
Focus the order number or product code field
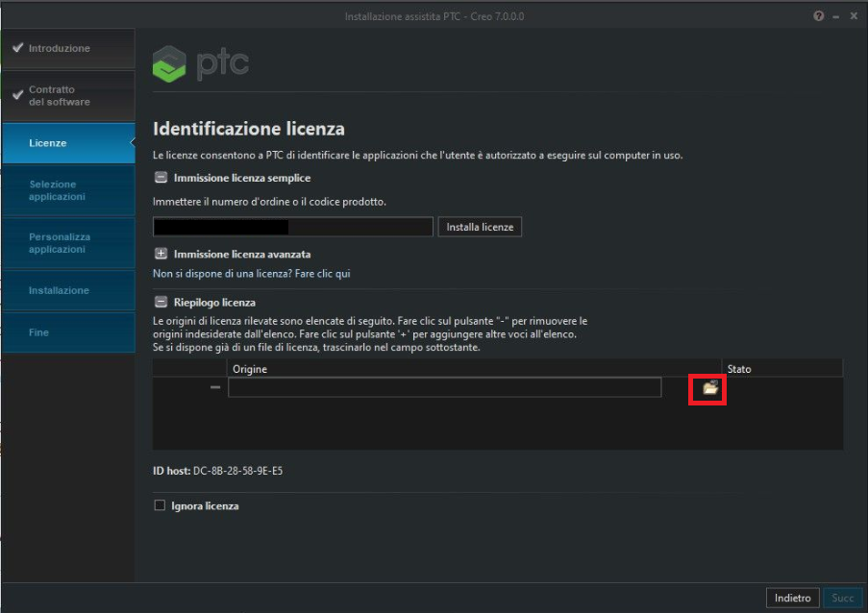click(293, 227)
